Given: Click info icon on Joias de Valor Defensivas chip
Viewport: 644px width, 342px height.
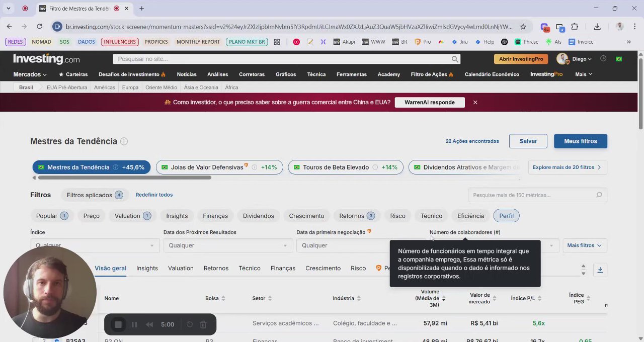Looking at the screenshot, I should [254, 167].
